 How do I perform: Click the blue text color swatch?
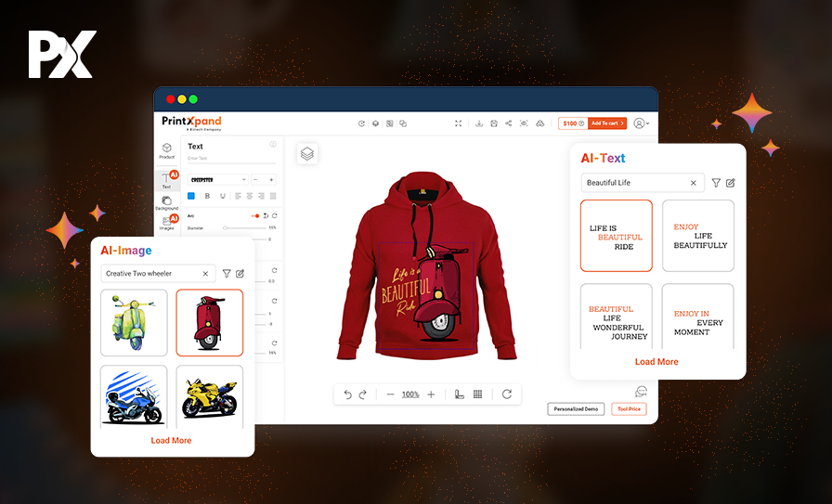pyautogui.click(x=191, y=196)
